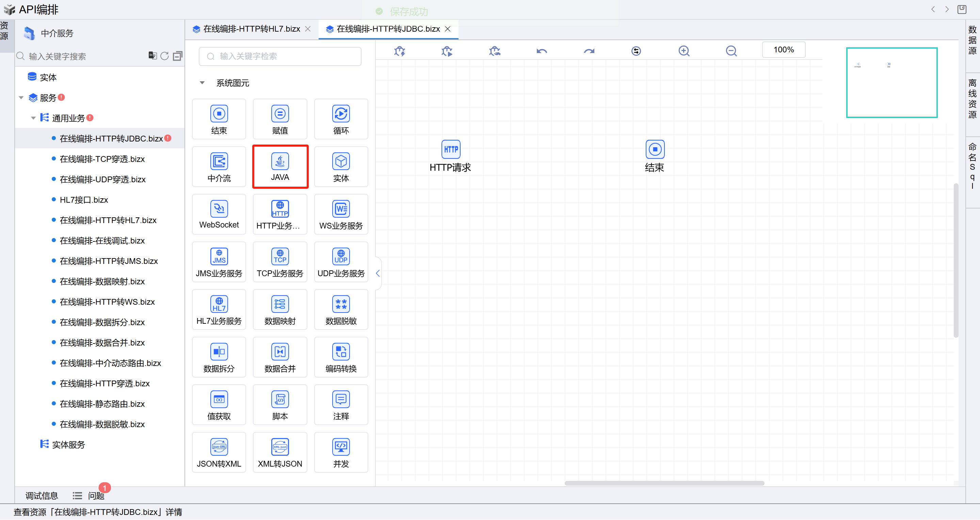Collapse the 系统图元 section

(203, 83)
